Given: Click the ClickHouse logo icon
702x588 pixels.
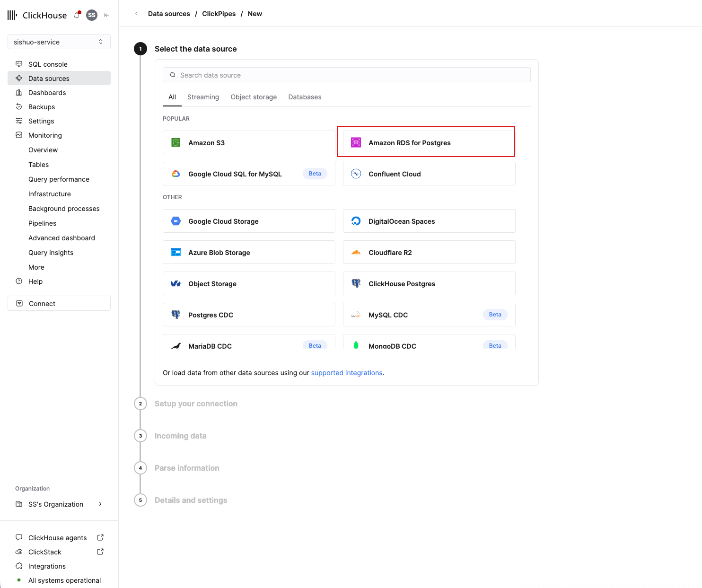Looking at the screenshot, I should pos(12,15).
